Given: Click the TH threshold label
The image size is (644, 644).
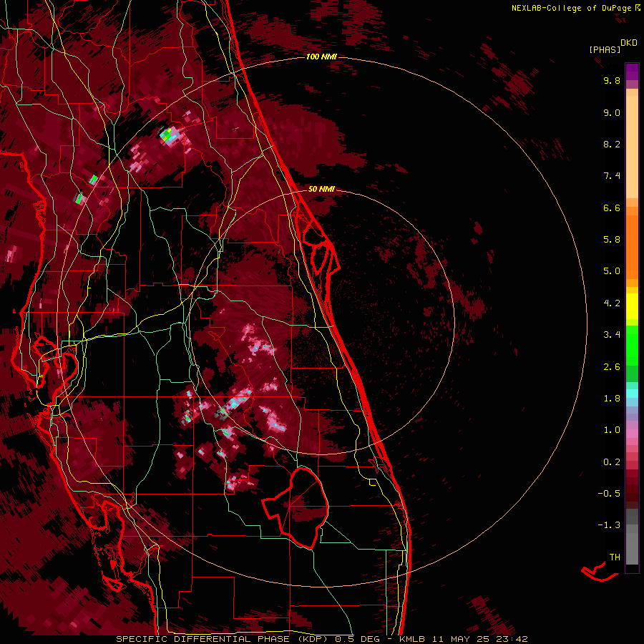Looking at the screenshot, I should point(615,557).
